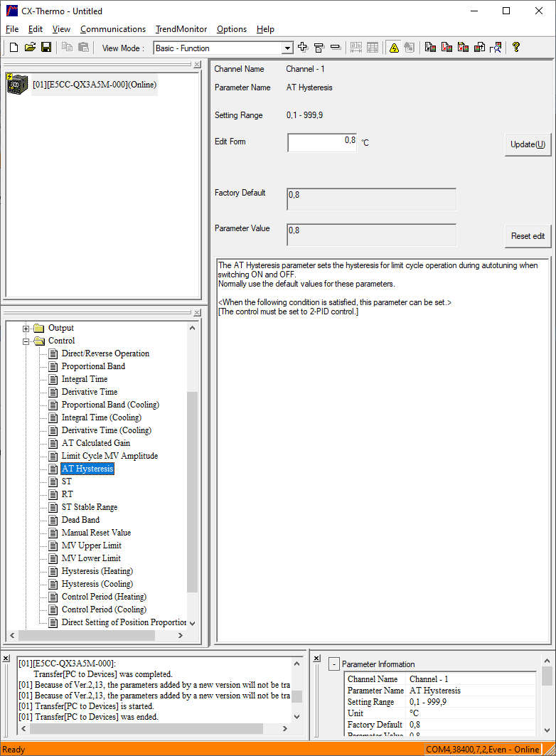
Task: Open the TrendMonitor menu
Action: [x=181, y=29]
